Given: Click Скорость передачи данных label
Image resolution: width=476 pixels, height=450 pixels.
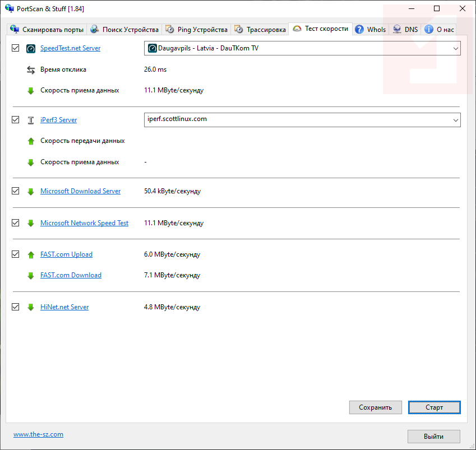Looking at the screenshot, I should [82, 141].
